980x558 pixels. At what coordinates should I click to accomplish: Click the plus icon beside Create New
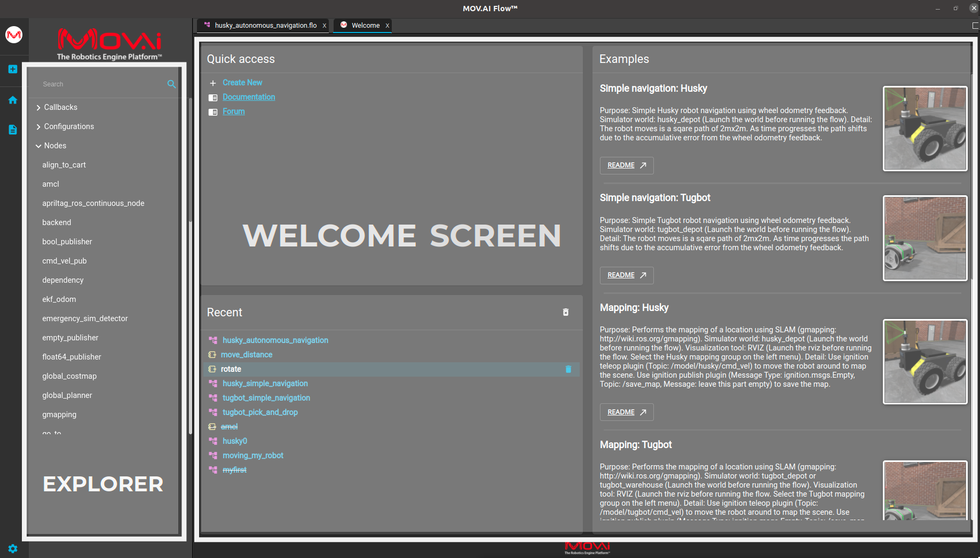[x=213, y=83]
